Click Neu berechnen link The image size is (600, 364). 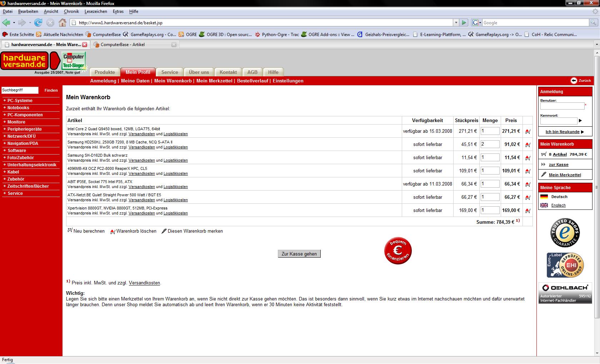pyautogui.click(x=86, y=231)
